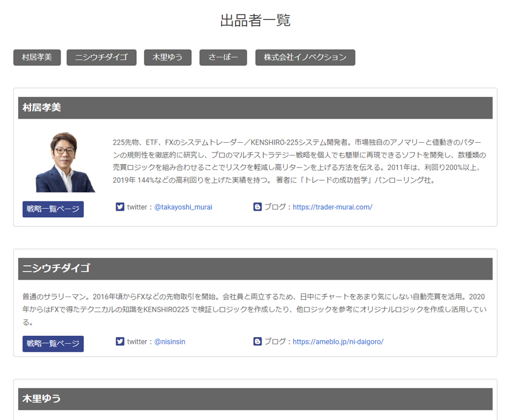This screenshot has width=515, height=420.
Task: Open the ameblo.jp/ni-daigoro blog link
Action: (x=337, y=341)
